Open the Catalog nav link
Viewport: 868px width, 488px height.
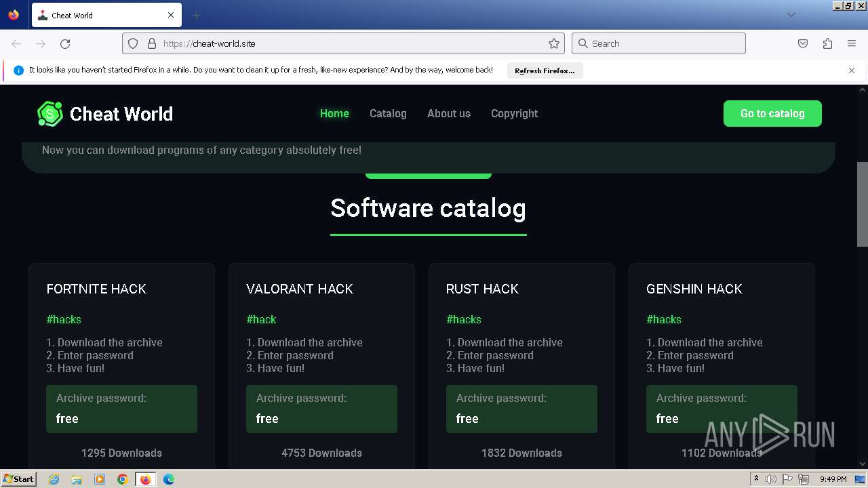(388, 114)
